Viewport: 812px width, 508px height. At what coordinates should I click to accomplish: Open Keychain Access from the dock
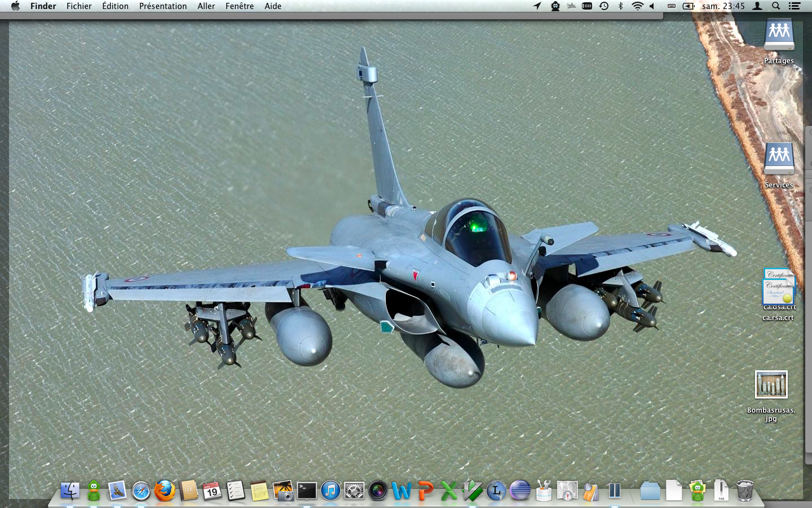click(591, 491)
